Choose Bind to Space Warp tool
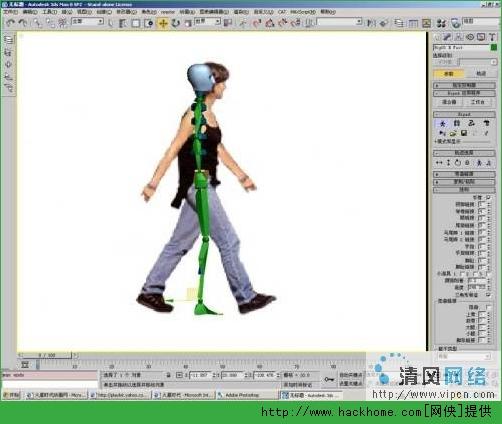The image size is (502, 424). tap(62, 23)
